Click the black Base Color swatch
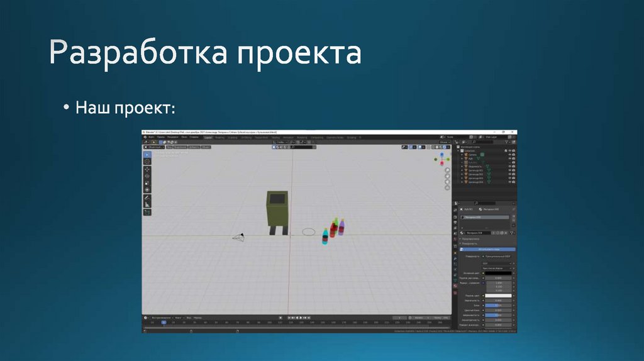644x361 pixels. pos(498,273)
